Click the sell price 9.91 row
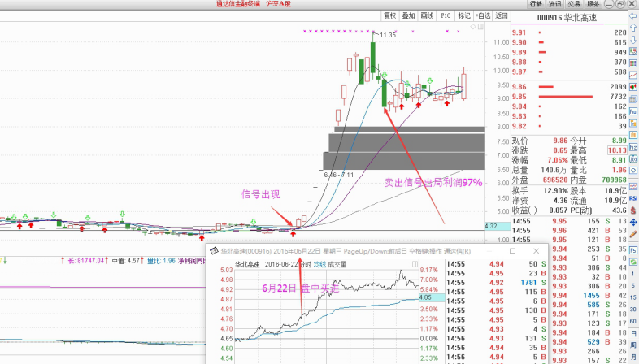The width and height of the screenshot is (639, 364). [569, 32]
